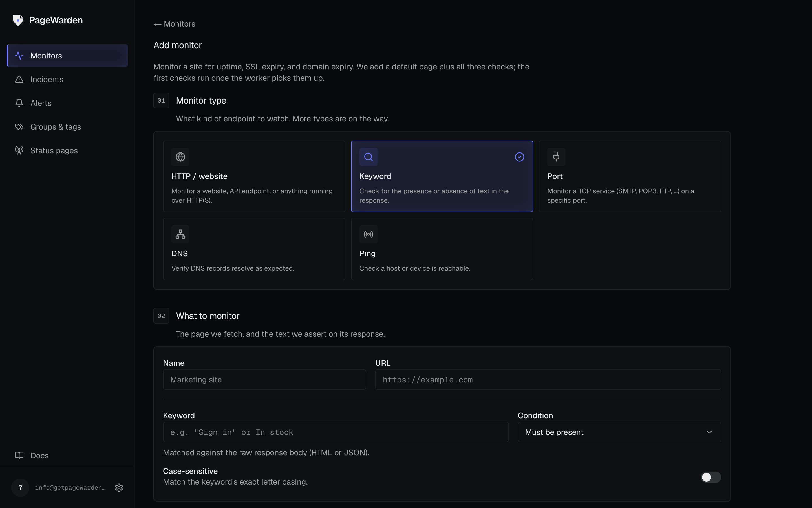Click 'Check a host or device is reachable.' text

coord(415,268)
